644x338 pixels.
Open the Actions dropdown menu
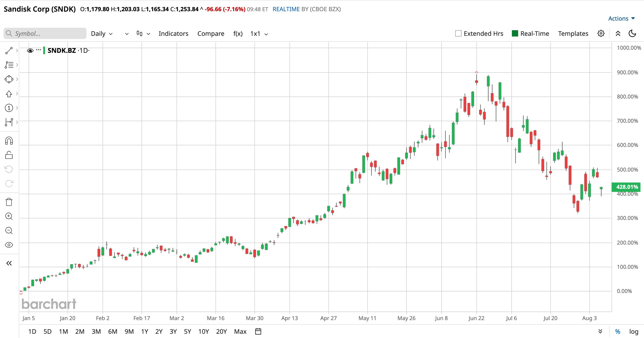(x=622, y=19)
